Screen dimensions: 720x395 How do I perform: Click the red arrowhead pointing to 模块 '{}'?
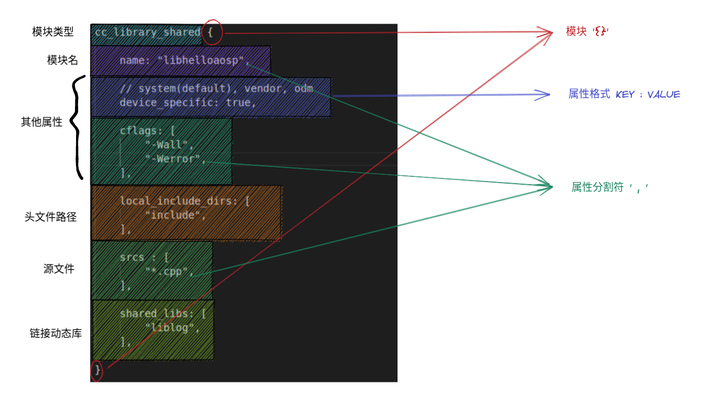point(546,33)
